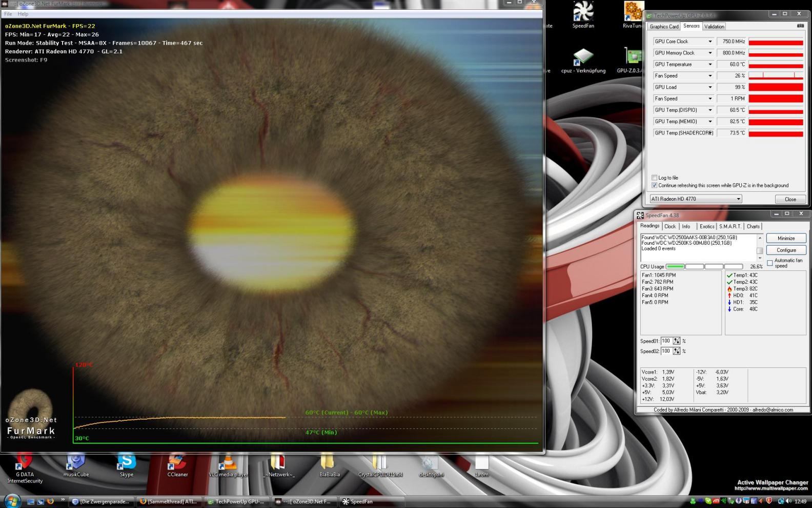Open the SpeedFan desktop shortcut
The height and width of the screenshot is (508, 812).
point(583,15)
